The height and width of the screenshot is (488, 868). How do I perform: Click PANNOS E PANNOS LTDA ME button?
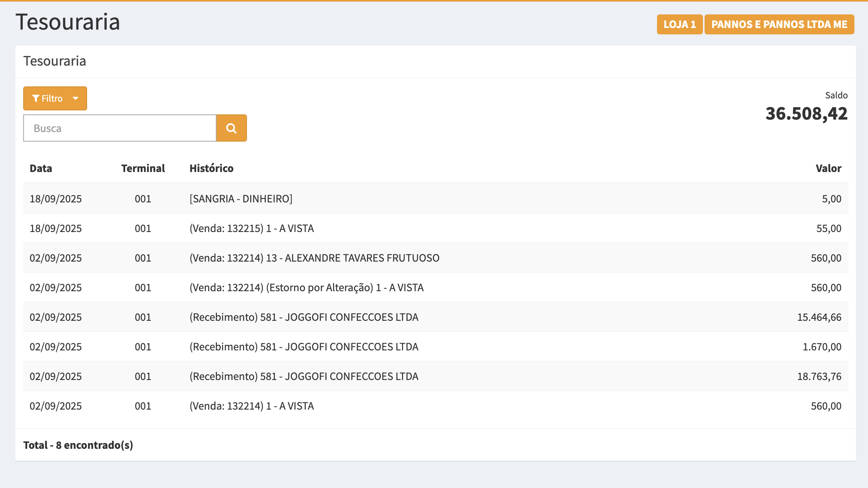pos(779,24)
